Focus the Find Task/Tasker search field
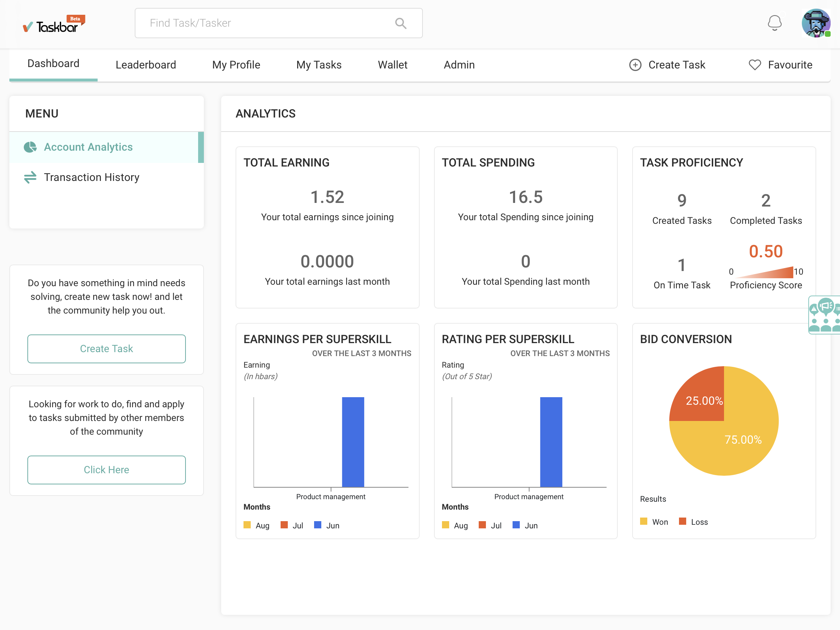Image resolution: width=840 pixels, height=630 pixels. [x=266, y=23]
